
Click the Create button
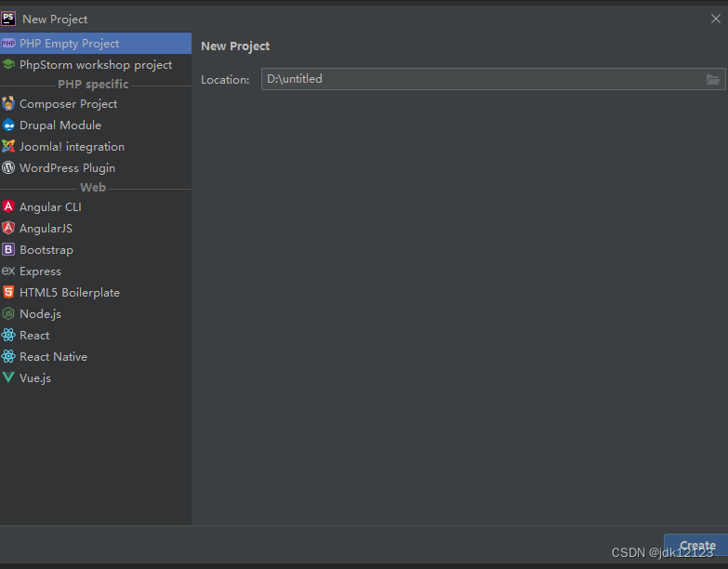coord(696,545)
